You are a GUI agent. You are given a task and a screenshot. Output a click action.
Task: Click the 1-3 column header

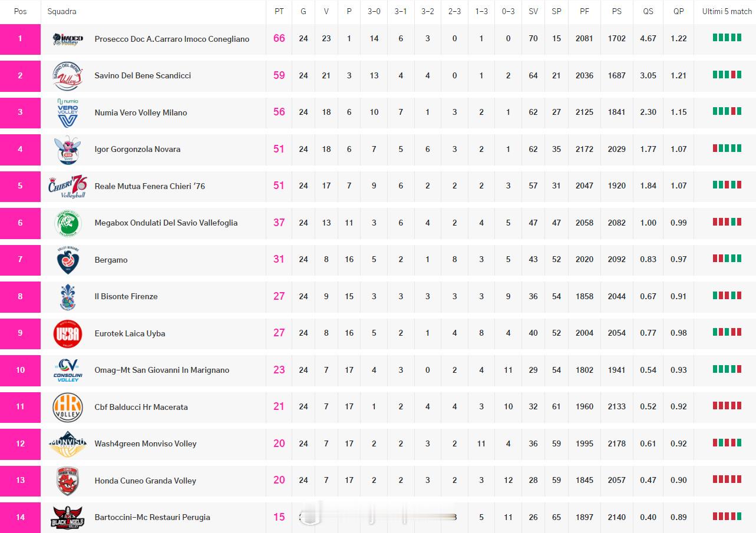pos(481,11)
